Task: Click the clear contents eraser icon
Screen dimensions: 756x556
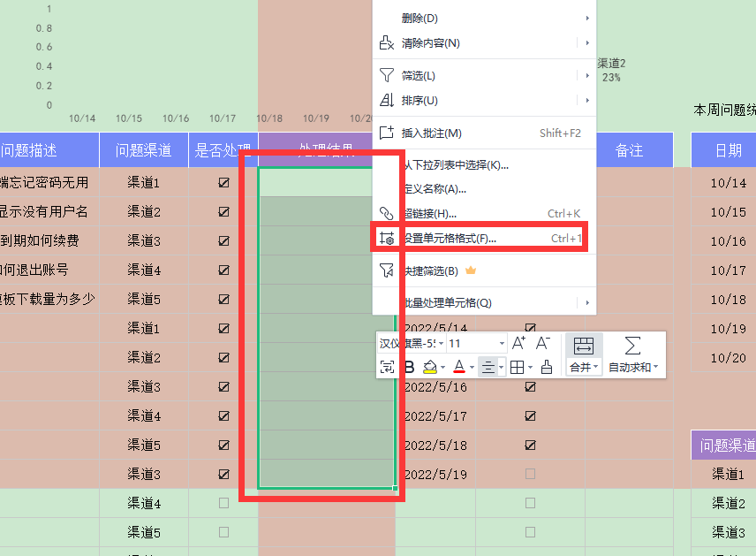Action: point(386,43)
